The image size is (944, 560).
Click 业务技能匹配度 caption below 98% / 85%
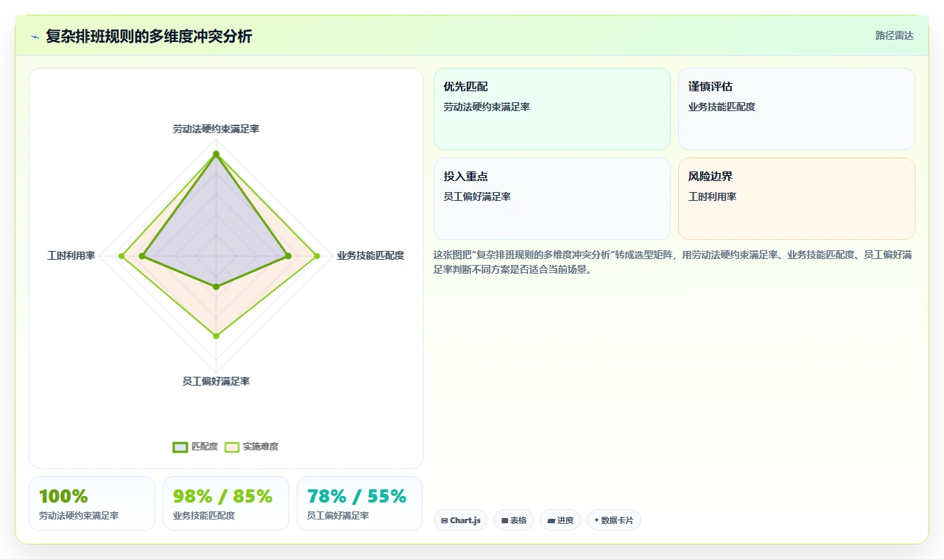(204, 516)
